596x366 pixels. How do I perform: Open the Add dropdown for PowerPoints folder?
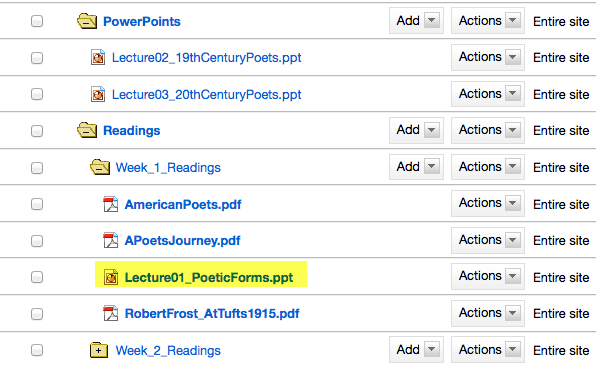pos(416,21)
